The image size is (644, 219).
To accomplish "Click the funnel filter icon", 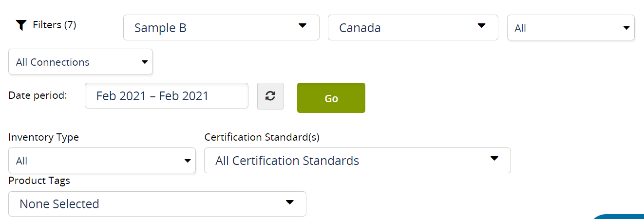I will tap(20, 25).
